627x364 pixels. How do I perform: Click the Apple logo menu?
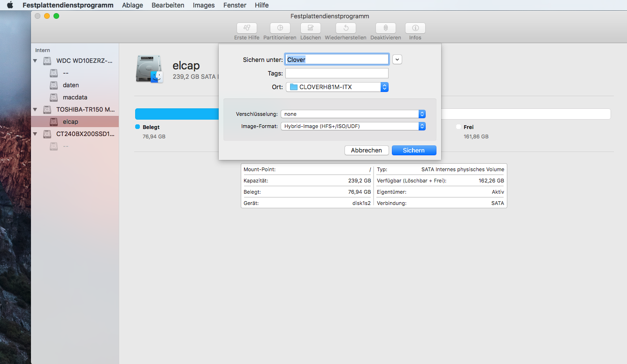(10, 5)
